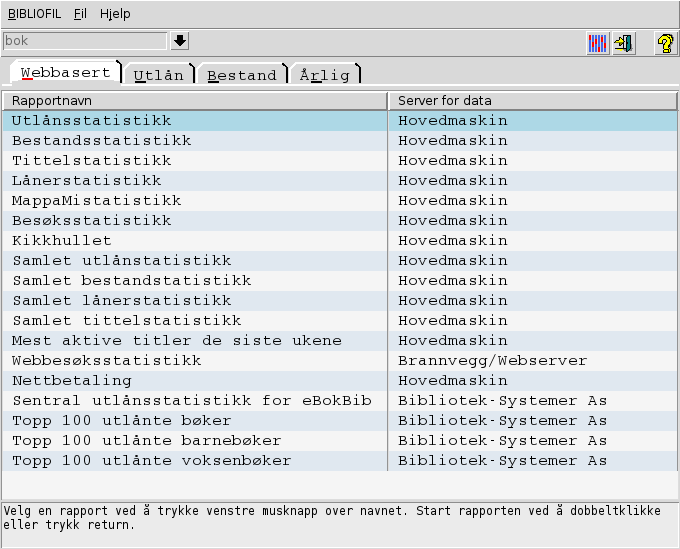Click the exit door icon
Viewport: 680px width, 549px height.
[x=624, y=43]
